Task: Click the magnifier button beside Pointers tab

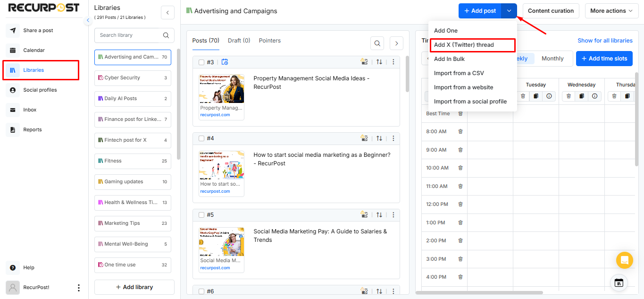Action: coord(377,43)
